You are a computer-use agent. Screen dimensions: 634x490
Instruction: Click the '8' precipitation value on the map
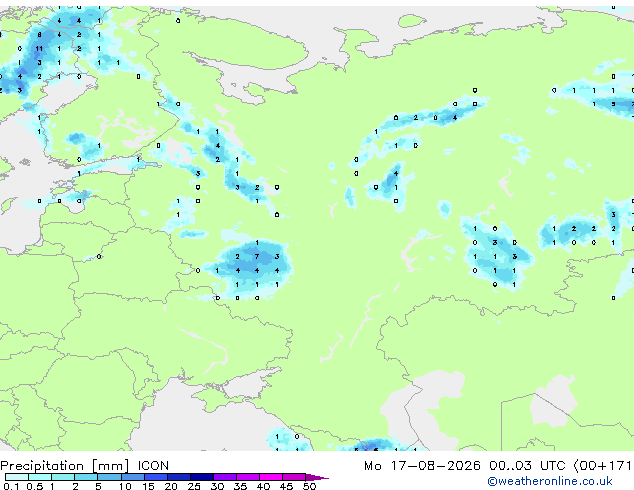(x=39, y=35)
